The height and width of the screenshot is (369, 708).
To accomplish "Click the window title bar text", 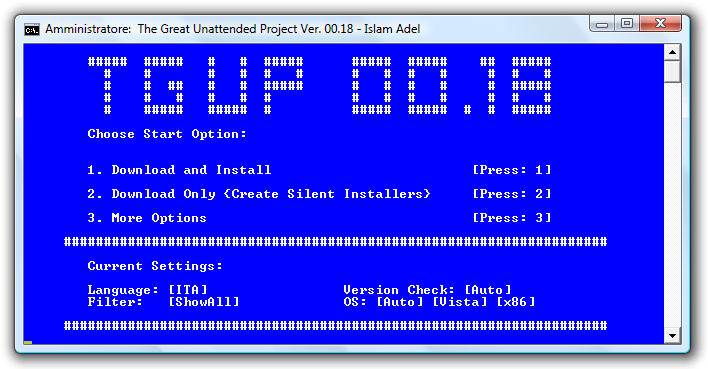I will click(233, 29).
